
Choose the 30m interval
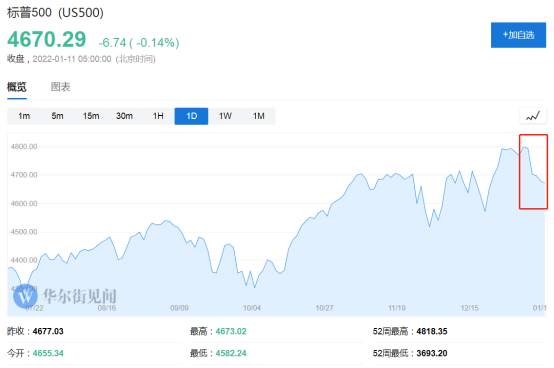124,116
